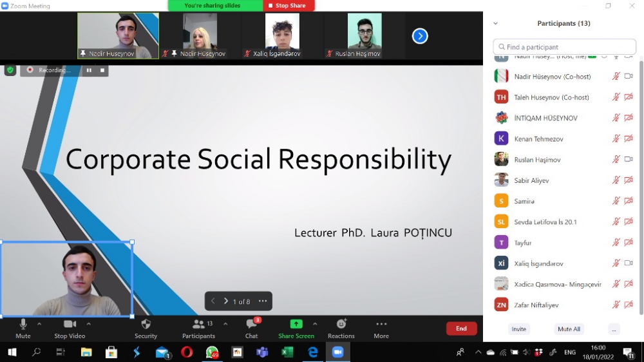
Task: Click the Security shield icon
Action: [x=146, y=324]
